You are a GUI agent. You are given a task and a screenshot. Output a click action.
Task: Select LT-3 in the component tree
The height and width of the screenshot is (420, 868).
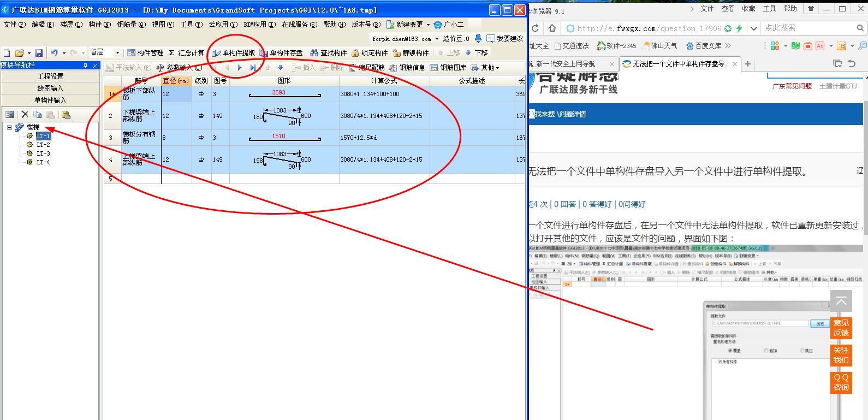coord(43,153)
